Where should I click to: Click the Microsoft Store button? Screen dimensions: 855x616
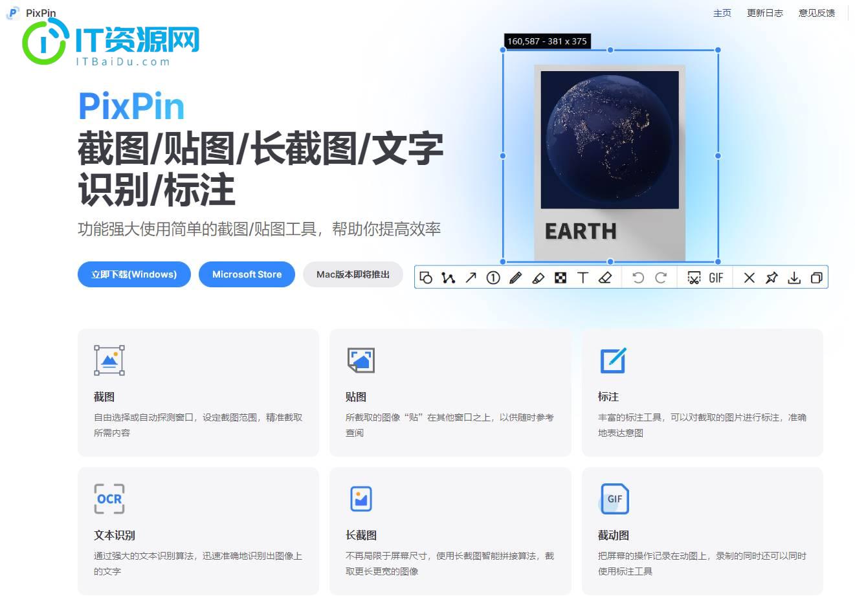(247, 274)
